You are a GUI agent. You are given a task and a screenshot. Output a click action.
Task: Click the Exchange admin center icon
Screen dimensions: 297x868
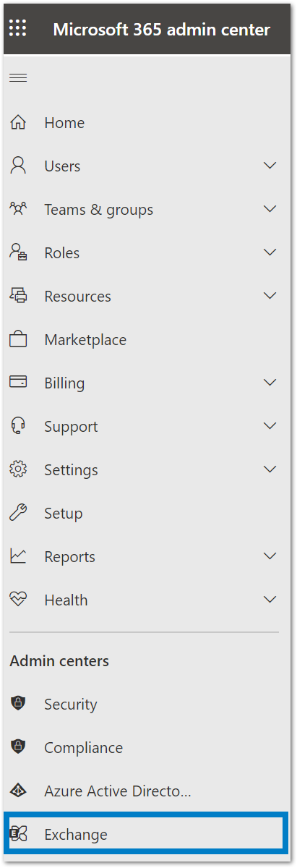tap(18, 834)
